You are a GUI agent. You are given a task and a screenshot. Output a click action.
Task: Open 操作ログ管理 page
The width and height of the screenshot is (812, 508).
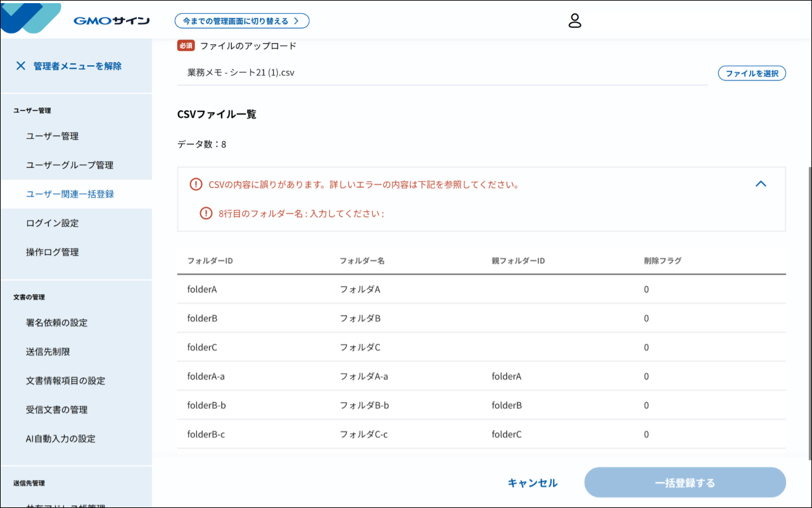tap(53, 252)
